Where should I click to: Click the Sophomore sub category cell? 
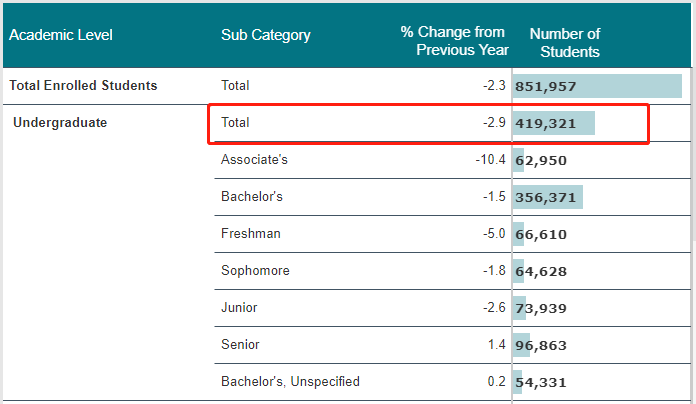[255, 271]
